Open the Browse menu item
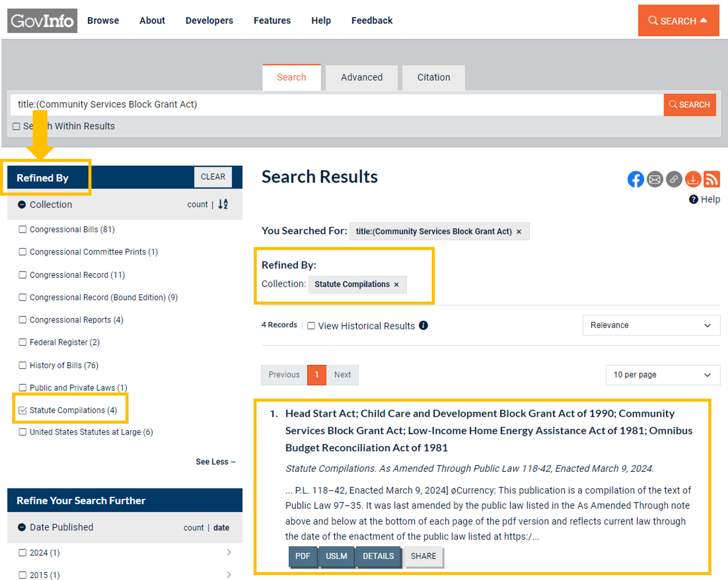The width and height of the screenshot is (728, 580). (x=103, y=21)
